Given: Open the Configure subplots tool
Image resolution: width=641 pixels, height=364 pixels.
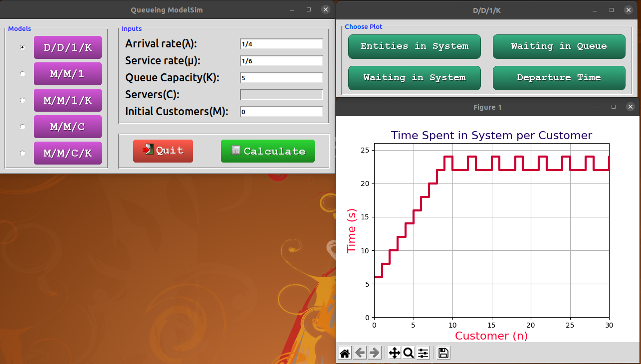Looking at the screenshot, I should pyautogui.click(x=423, y=353).
